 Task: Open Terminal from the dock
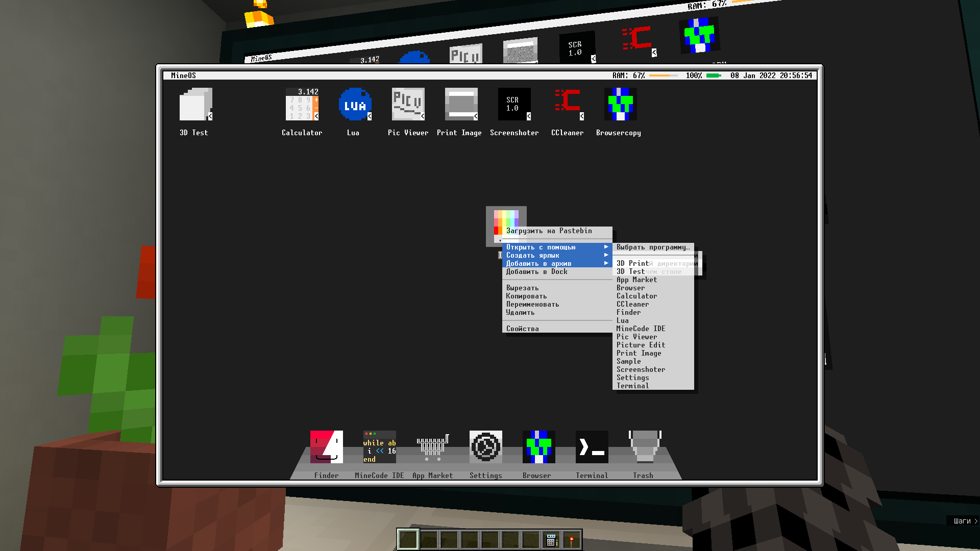592,447
